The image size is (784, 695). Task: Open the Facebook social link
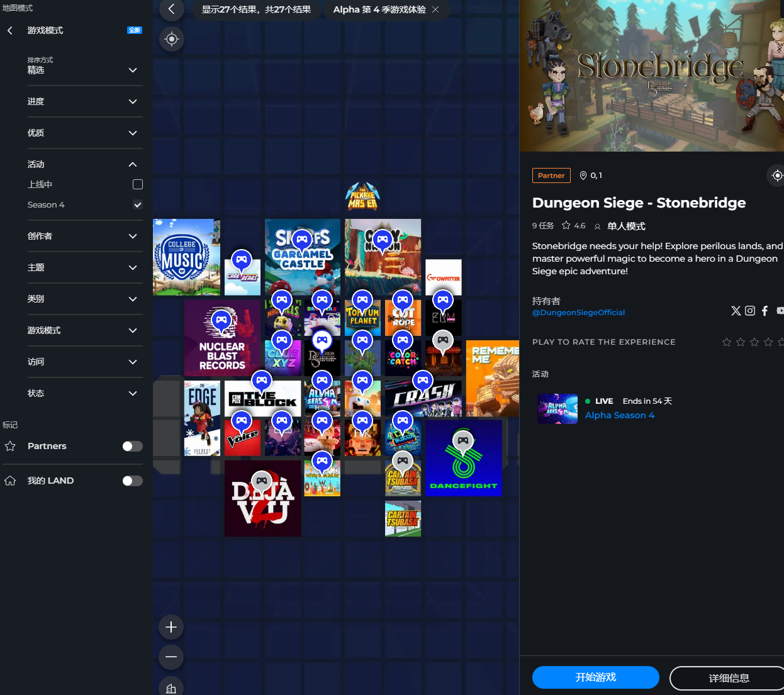click(764, 311)
